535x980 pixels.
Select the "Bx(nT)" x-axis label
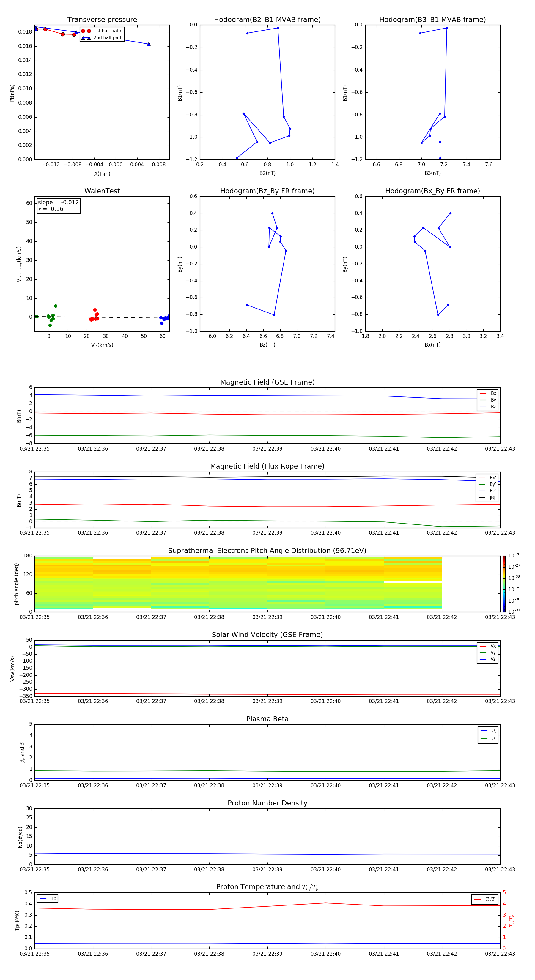click(432, 345)
